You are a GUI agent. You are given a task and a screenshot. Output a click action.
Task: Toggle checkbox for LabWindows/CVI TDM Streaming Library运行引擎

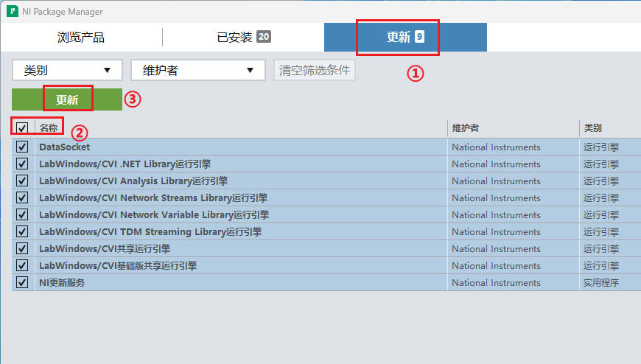pos(22,232)
